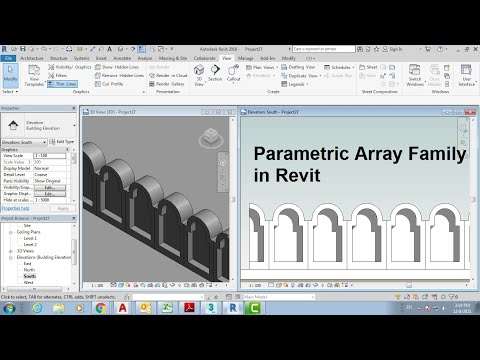480x360 pixels.
Task: Edit the View Scale value field
Action: click(x=50, y=156)
